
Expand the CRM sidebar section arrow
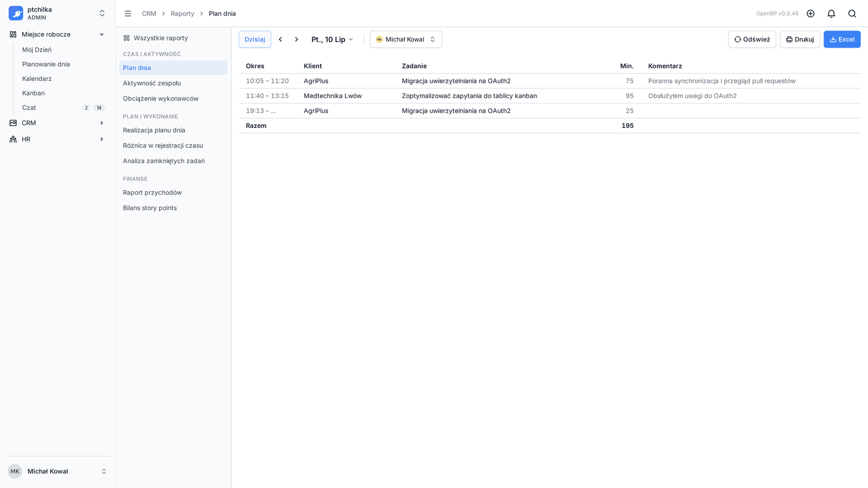(x=101, y=123)
